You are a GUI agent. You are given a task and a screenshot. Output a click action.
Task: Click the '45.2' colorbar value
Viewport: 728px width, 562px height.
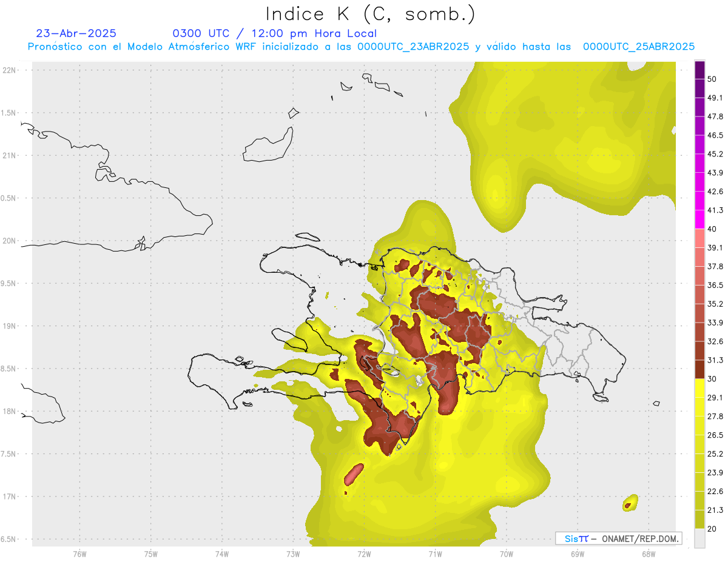(715, 154)
